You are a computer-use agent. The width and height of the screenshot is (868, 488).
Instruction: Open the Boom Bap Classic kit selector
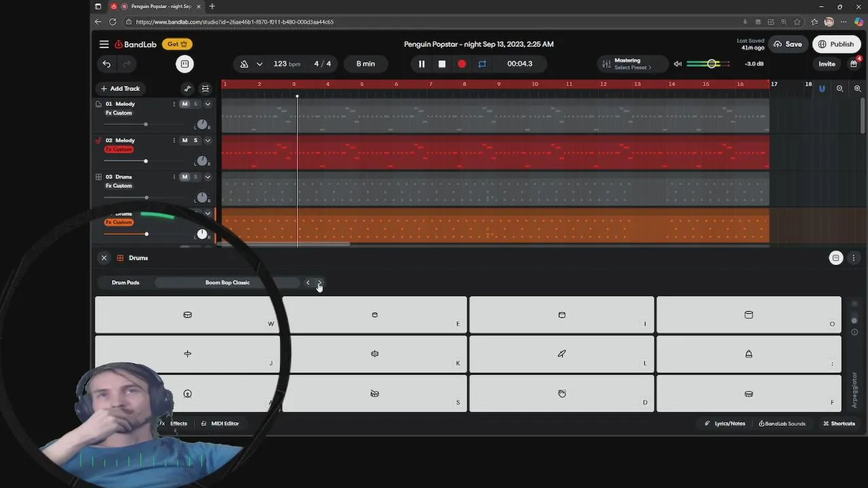[x=227, y=283]
